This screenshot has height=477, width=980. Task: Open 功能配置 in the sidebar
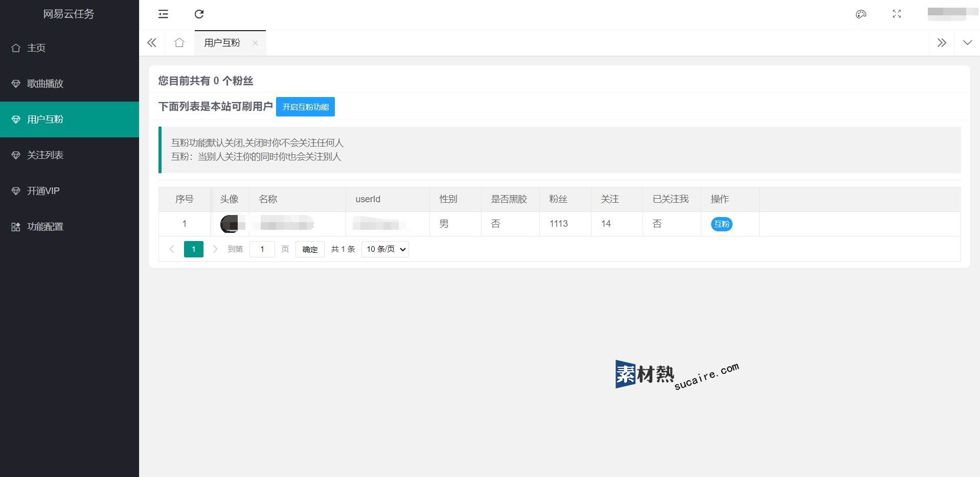coord(70,227)
